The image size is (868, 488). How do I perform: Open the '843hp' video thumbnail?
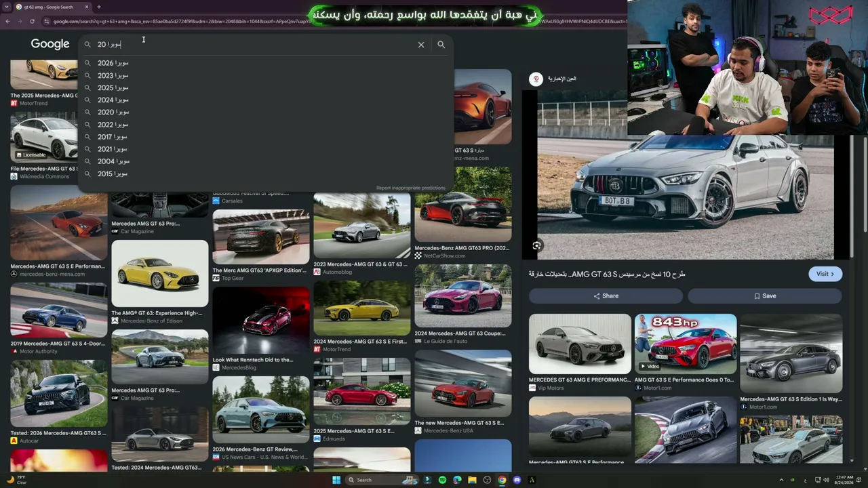coord(686,344)
